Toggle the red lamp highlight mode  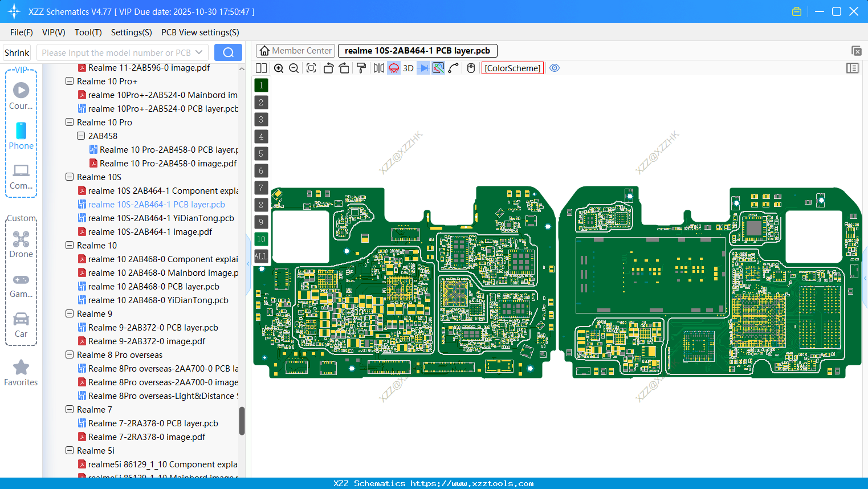pyautogui.click(x=393, y=68)
